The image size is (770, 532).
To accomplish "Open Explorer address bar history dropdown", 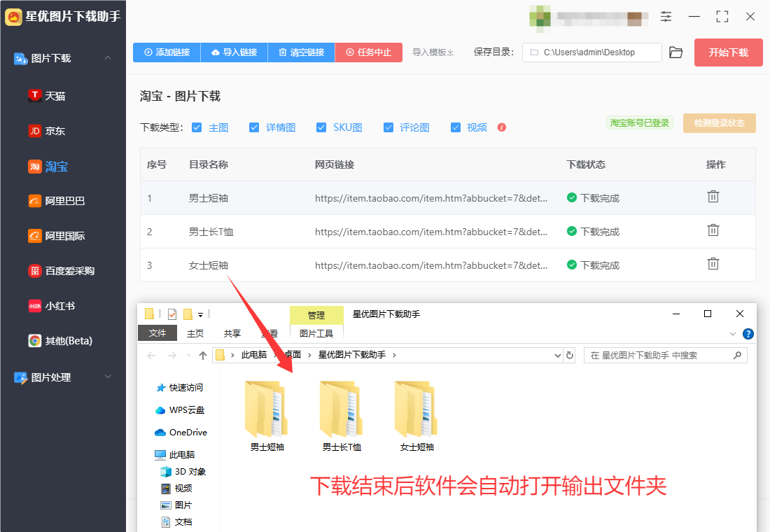I will 557,355.
